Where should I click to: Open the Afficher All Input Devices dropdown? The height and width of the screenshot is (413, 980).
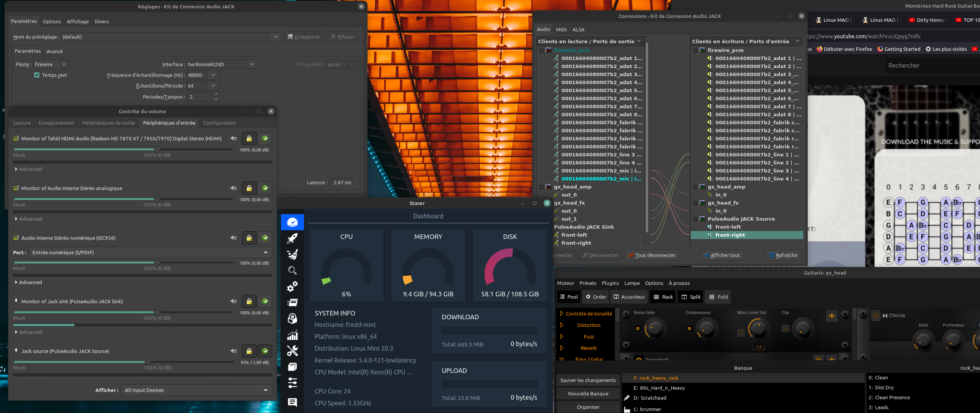click(x=196, y=390)
